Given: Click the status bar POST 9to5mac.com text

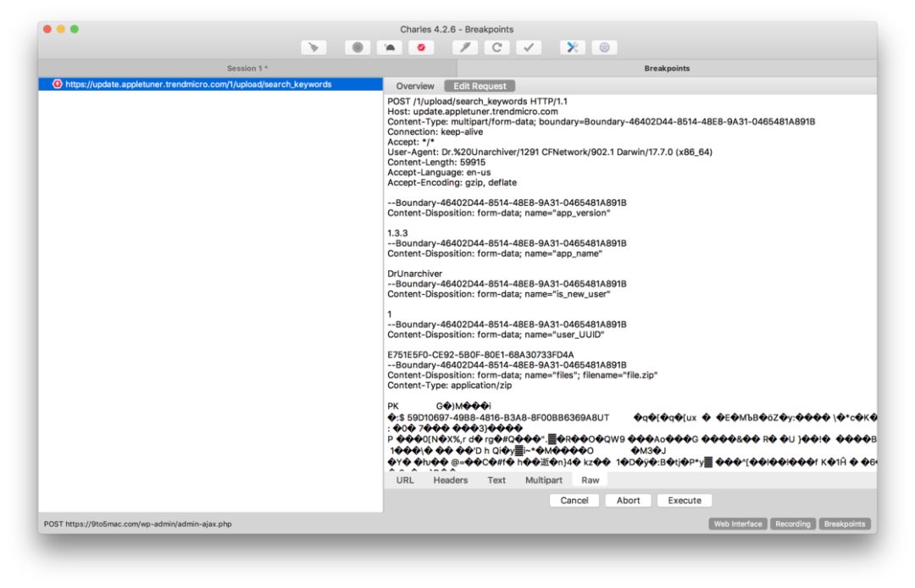Looking at the screenshot, I should tap(138, 524).
